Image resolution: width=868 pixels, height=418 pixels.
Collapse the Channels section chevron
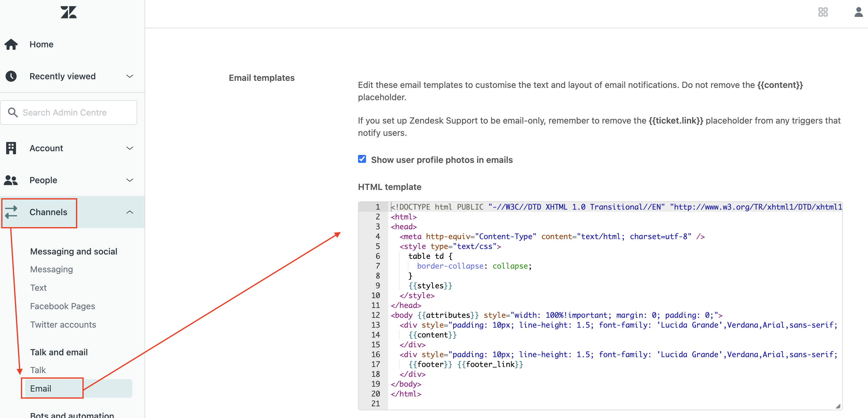coord(130,212)
